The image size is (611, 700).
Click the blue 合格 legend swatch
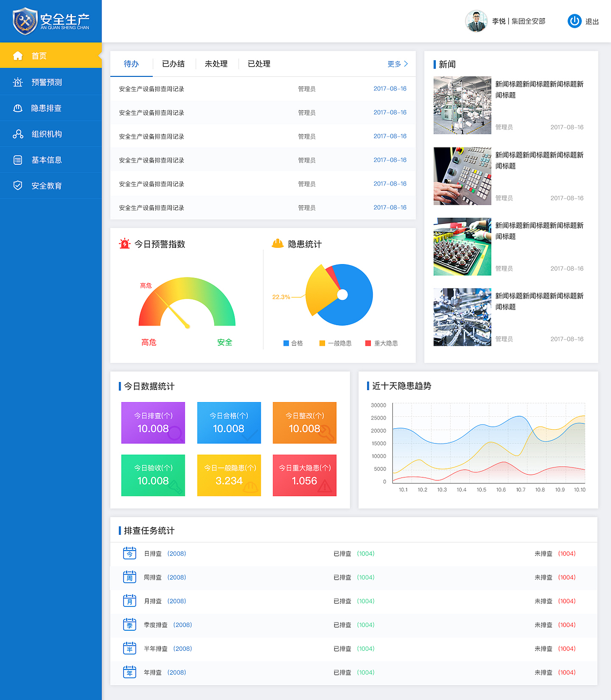pos(286,343)
